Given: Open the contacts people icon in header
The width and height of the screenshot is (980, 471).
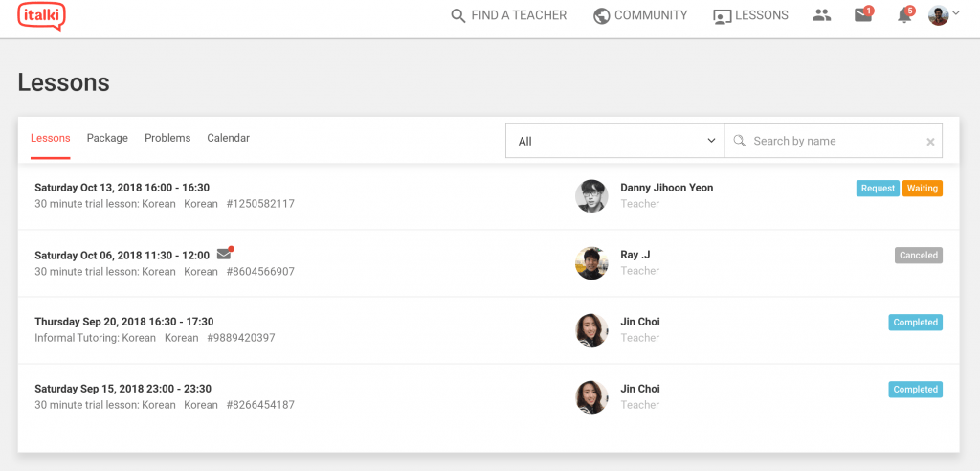Looking at the screenshot, I should click(x=821, y=15).
